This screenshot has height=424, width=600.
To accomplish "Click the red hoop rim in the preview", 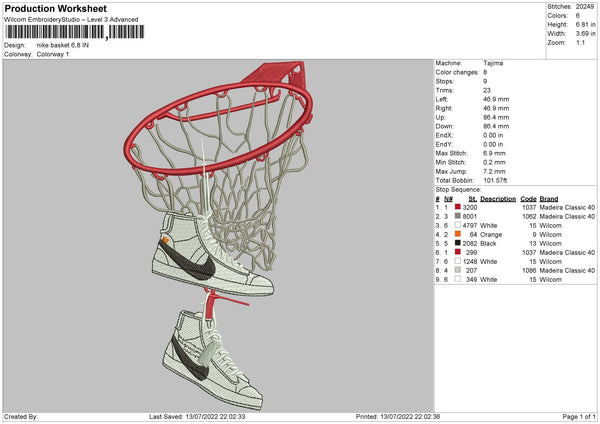I will [219, 129].
